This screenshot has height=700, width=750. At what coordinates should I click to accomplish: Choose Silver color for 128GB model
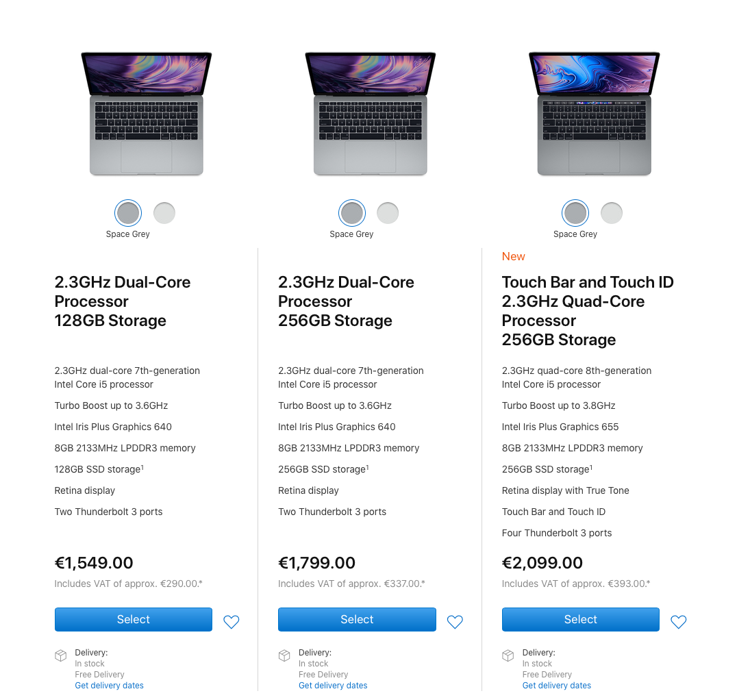[x=164, y=213]
